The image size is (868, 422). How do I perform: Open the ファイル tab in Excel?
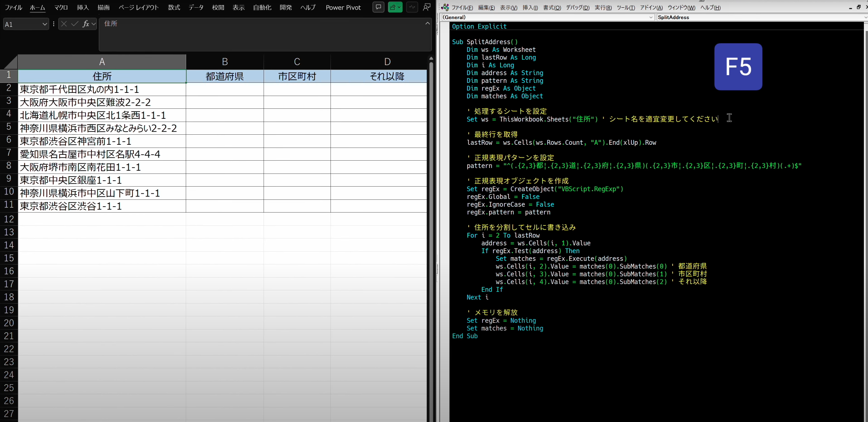pyautogui.click(x=13, y=7)
